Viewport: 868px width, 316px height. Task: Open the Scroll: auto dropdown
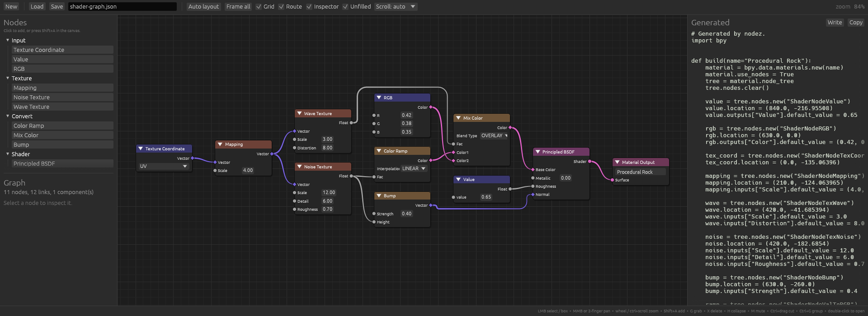396,6
